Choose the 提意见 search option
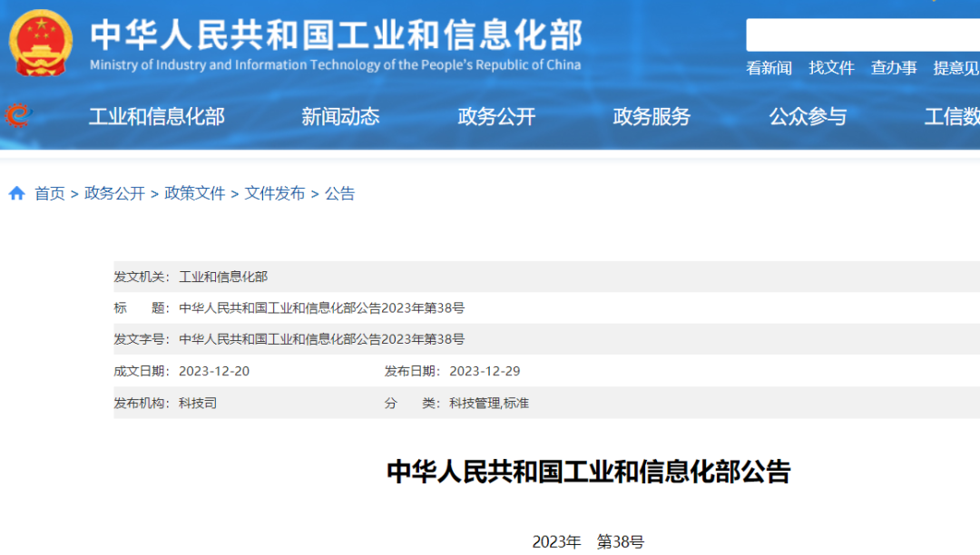Screen dimensions: 980x555 coord(955,68)
